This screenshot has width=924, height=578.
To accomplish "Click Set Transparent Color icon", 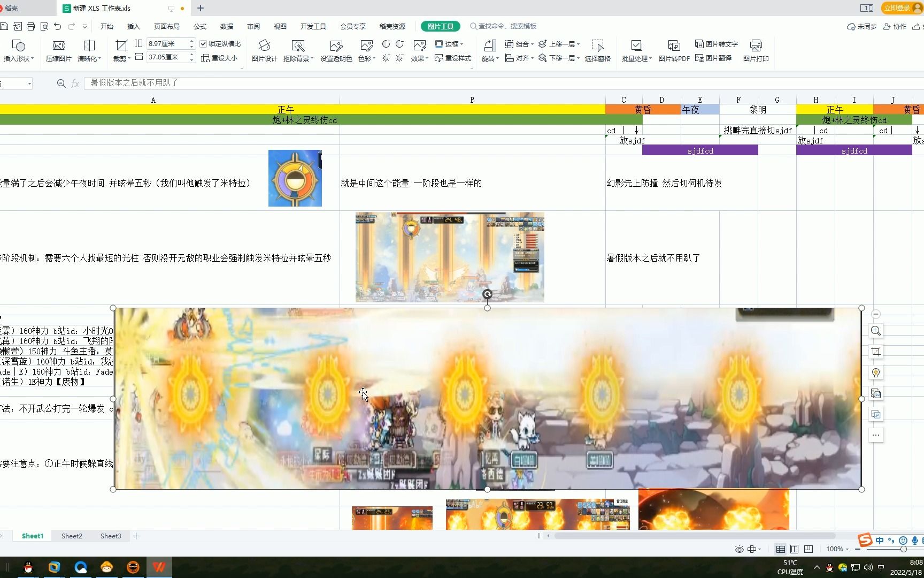I will (x=336, y=46).
